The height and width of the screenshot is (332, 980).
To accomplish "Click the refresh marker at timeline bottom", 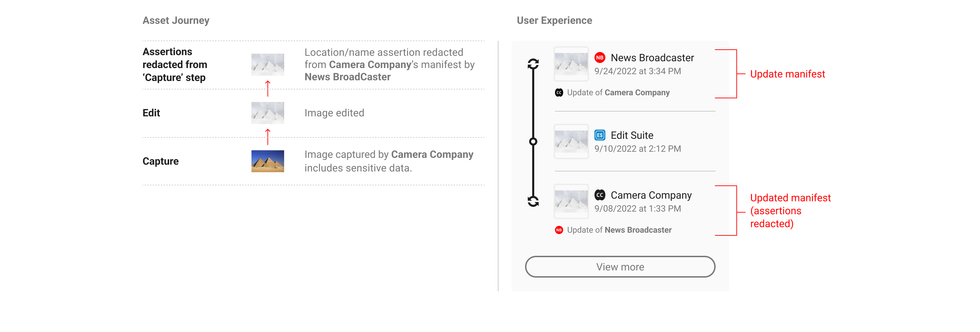I will point(533,201).
